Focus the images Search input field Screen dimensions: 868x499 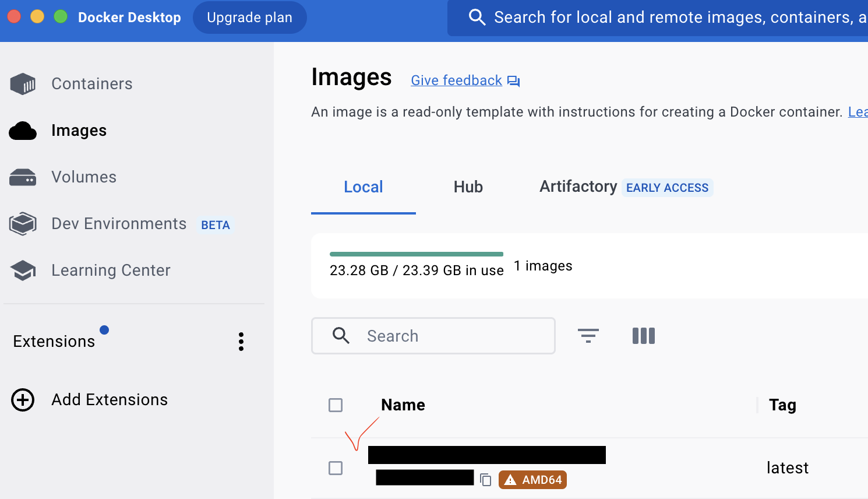[x=433, y=336]
